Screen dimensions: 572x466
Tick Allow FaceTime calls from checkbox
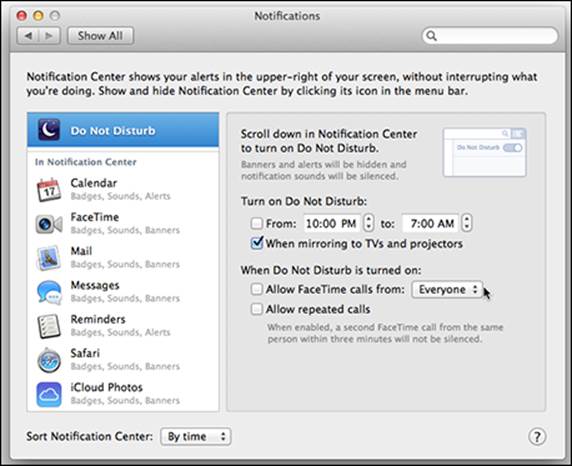pos(257,289)
